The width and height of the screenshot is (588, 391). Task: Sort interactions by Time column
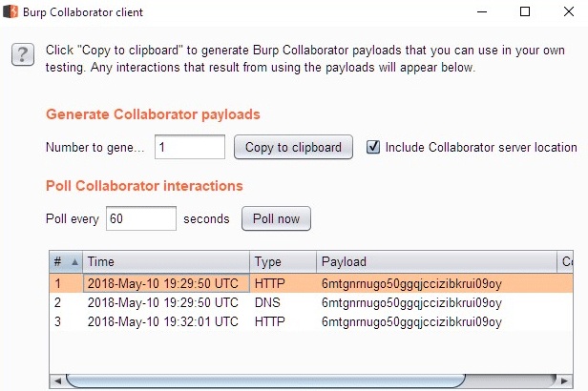coord(166,261)
